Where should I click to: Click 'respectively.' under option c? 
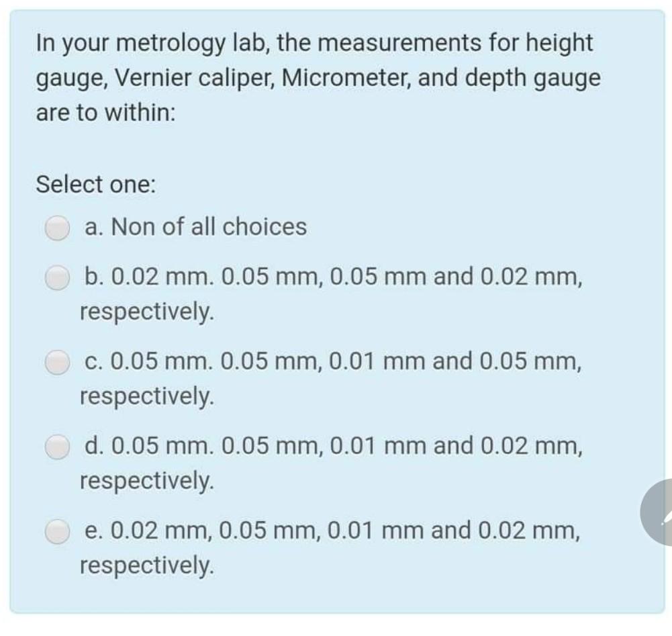click(x=145, y=397)
